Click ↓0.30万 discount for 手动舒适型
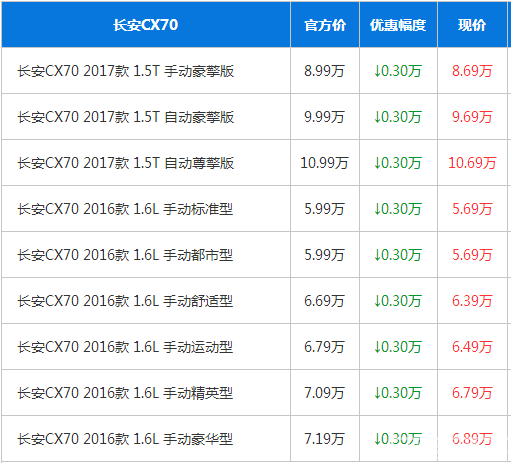The image size is (511, 463). tap(398, 301)
